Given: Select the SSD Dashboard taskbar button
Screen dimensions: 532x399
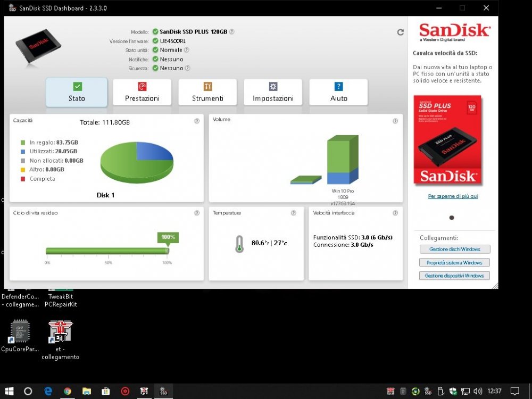Looking at the screenshot, I should tap(163, 391).
